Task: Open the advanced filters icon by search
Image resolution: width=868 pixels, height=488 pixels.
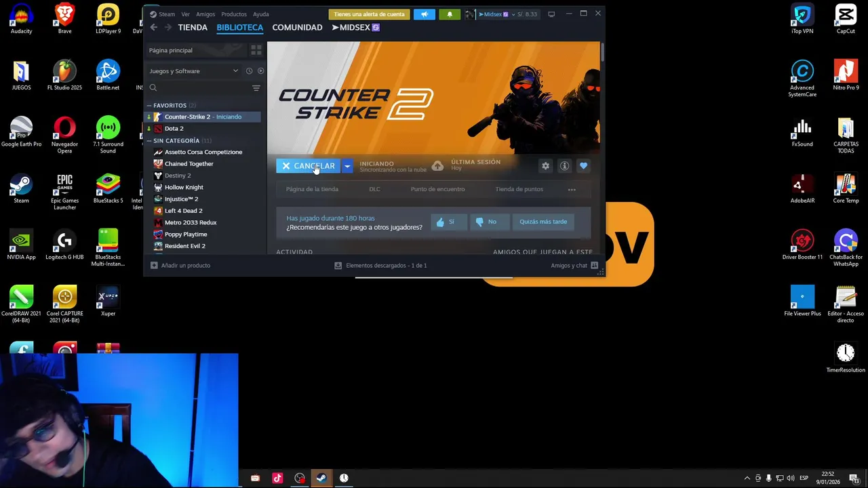Action: [x=256, y=88]
